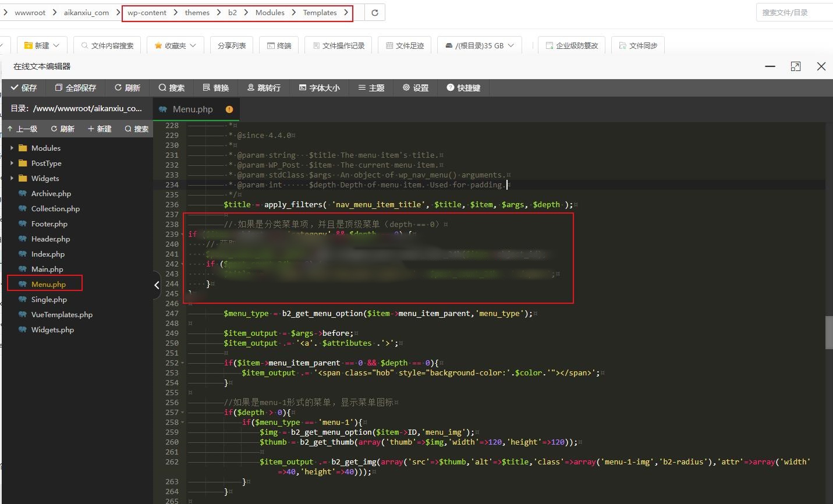Open Single.php file
The image size is (833, 504).
(x=49, y=299)
